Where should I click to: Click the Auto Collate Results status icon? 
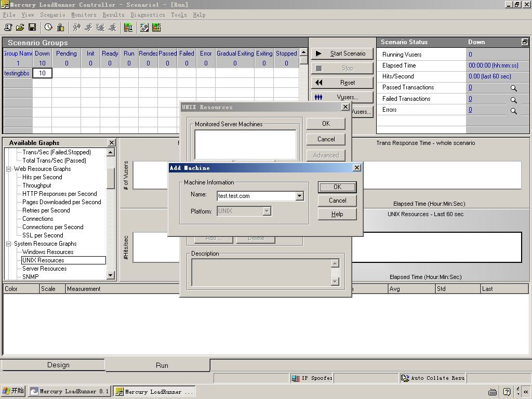405,378
